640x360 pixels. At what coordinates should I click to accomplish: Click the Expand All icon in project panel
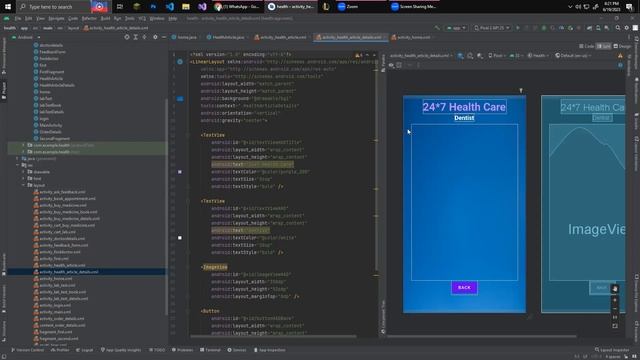pos(136,37)
